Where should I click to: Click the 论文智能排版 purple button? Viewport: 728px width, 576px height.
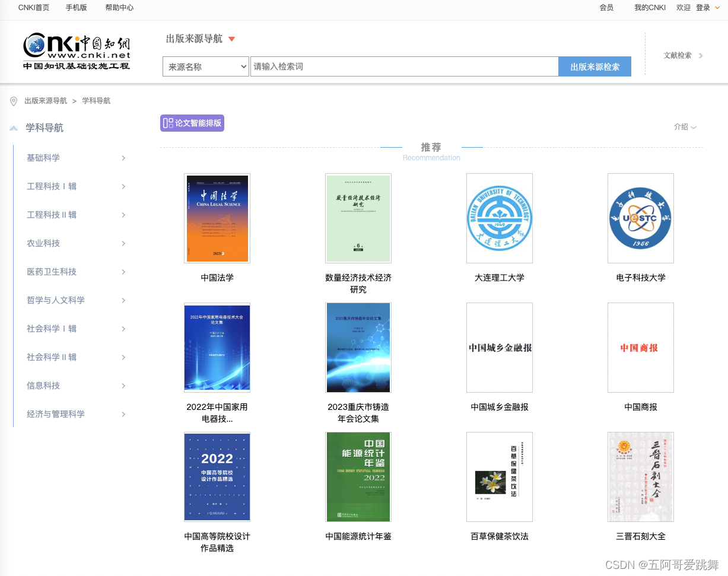pyautogui.click(x=192, y=123)
